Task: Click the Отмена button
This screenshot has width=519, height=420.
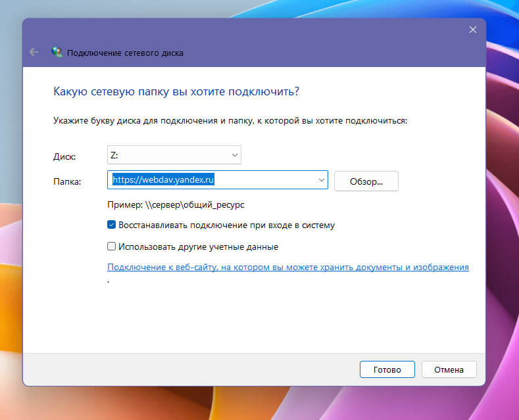Action: tap(449, 369)
